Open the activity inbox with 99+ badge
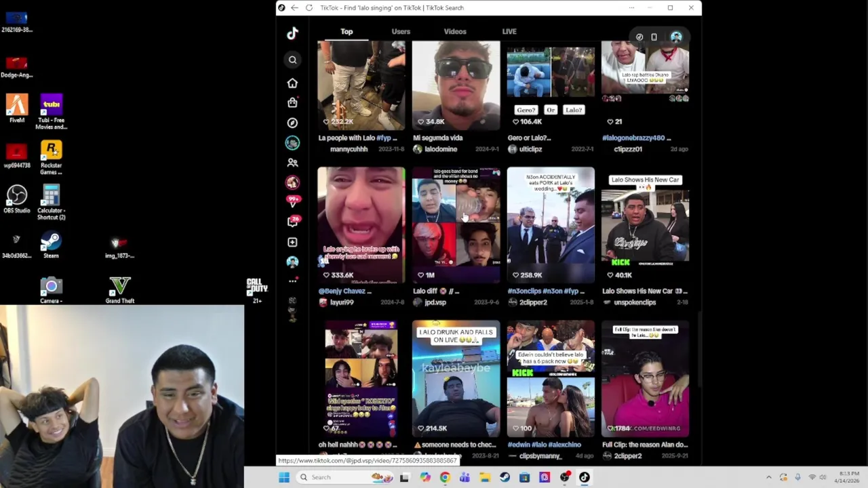Viewport: 868px width, 488px height. (292, 202)
